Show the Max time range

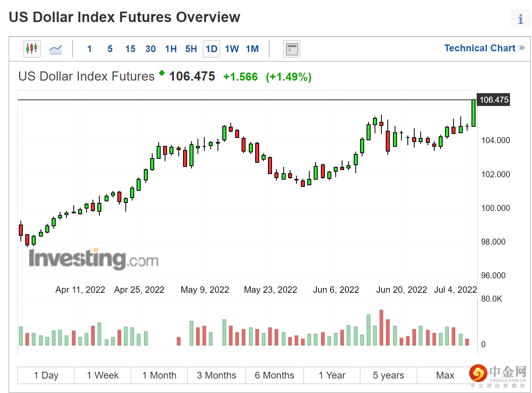[445, 375]
